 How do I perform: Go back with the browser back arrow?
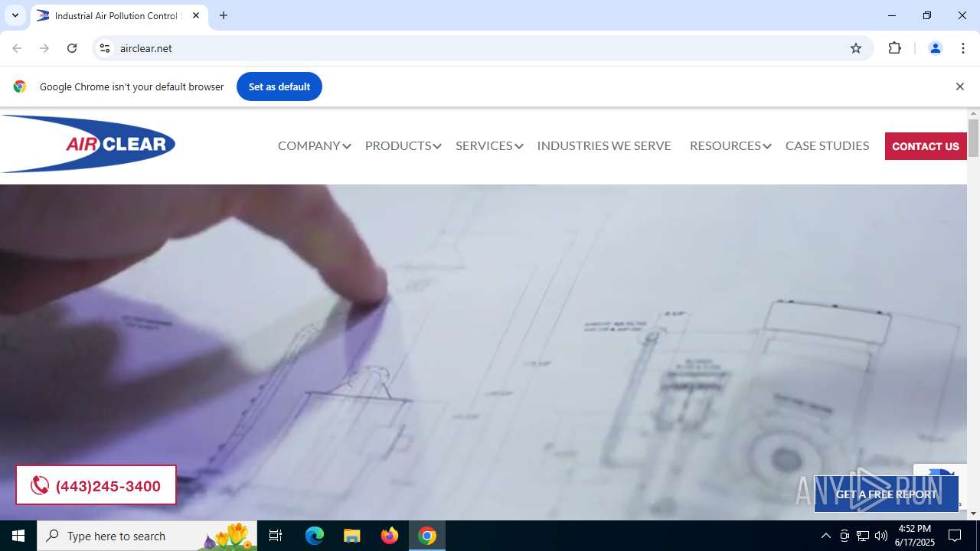17,48
